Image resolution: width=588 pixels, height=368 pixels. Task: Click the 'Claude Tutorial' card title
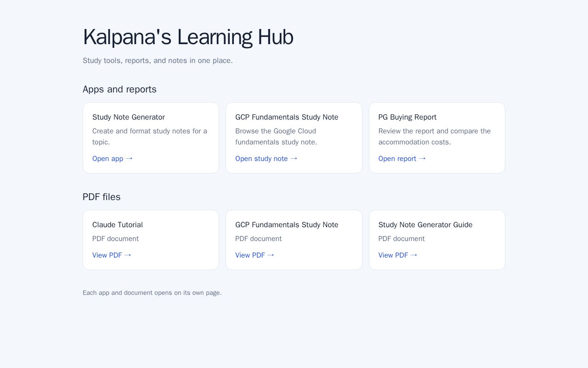(118, 225)
